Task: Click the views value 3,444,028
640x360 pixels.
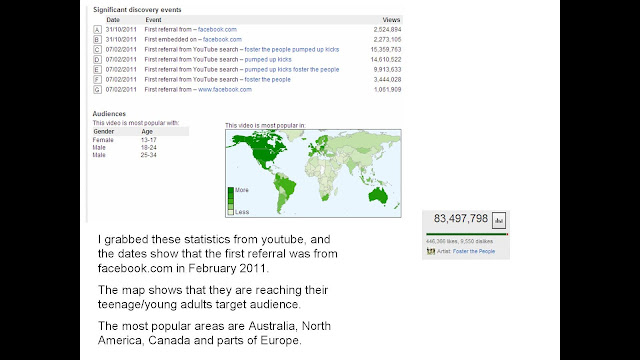Action: 387,80
